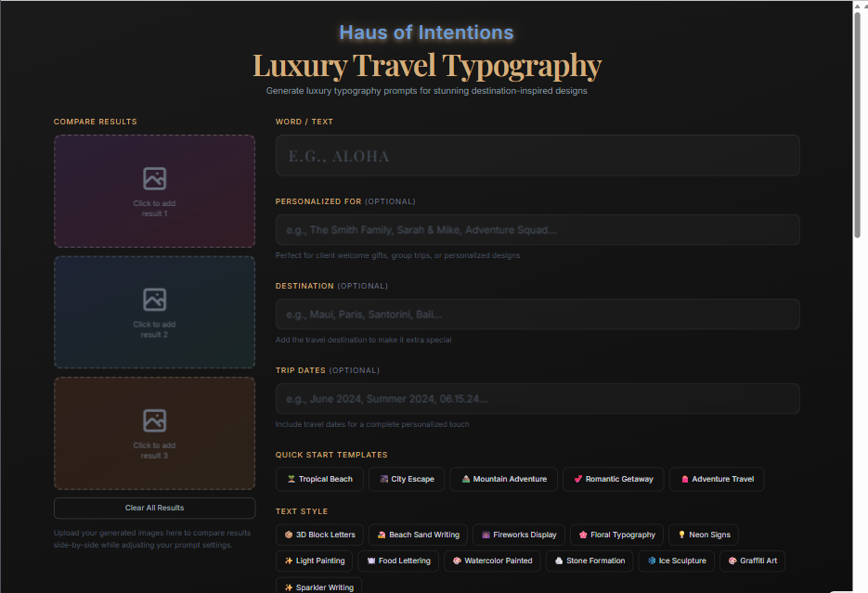Click 'Click to add result 2' caption

click(x=154, y=329)
